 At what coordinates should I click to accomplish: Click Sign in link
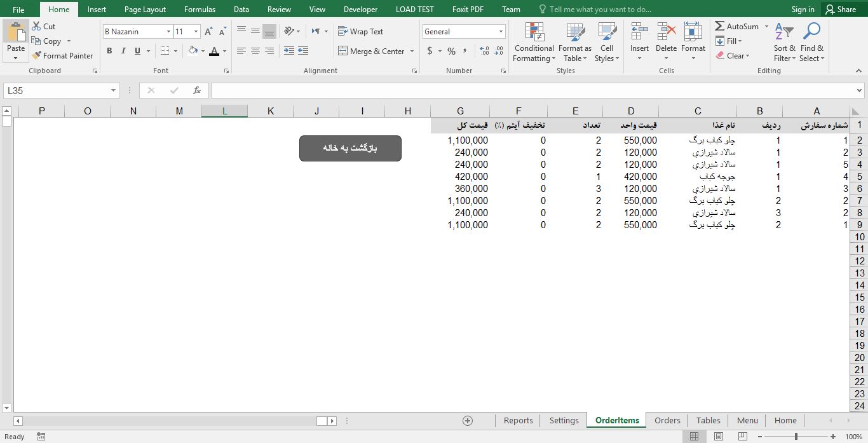click(803, 10)
